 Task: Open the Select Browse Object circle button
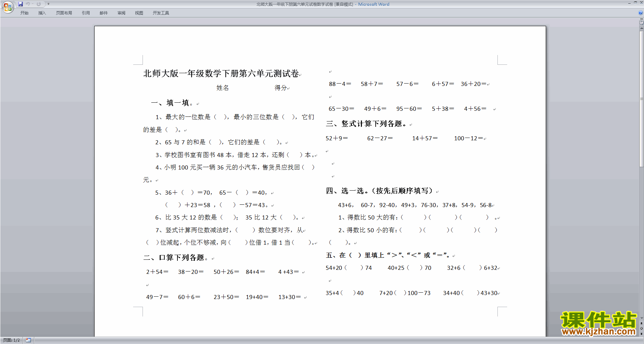641,329
